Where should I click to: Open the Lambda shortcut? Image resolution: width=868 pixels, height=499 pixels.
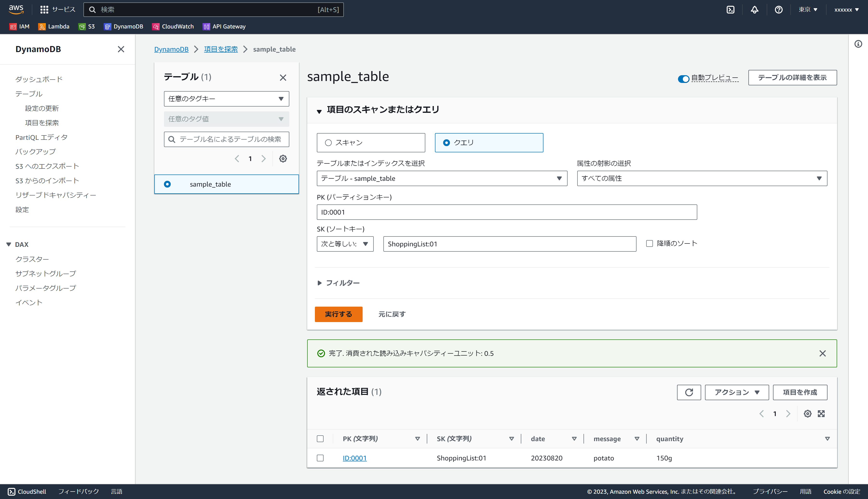pyautogui.click(x=54, y=26)
